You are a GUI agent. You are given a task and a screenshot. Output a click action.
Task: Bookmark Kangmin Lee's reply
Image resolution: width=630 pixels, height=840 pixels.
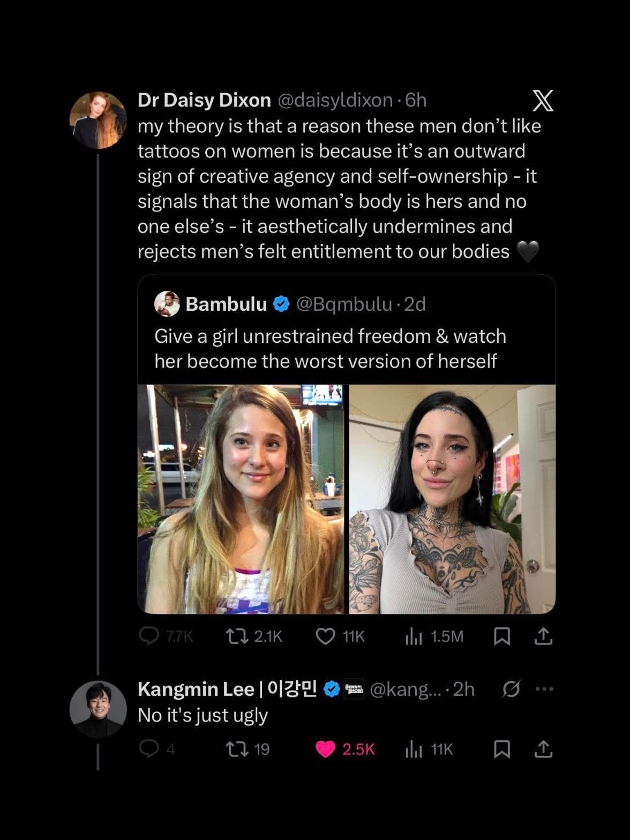coord(501,748)
